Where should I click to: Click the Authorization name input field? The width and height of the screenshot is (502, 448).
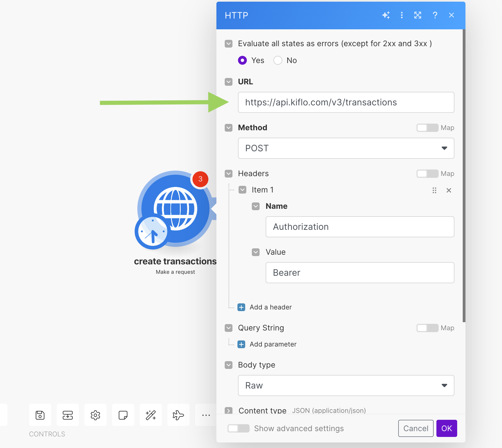coord(360,227)
